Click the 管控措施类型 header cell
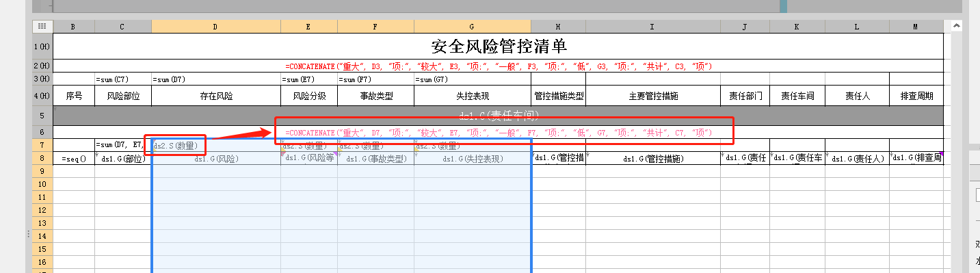 tap(558, 96)
